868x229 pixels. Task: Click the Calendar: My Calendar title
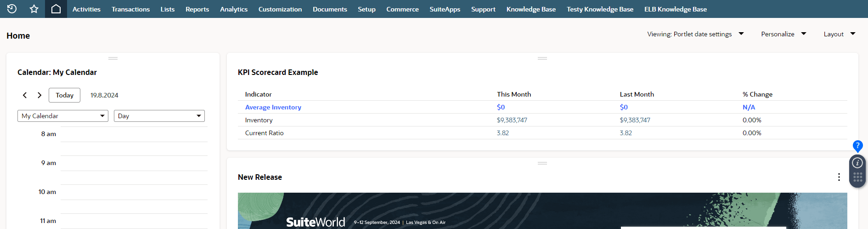pyautogui.click(x=57, y=72)
